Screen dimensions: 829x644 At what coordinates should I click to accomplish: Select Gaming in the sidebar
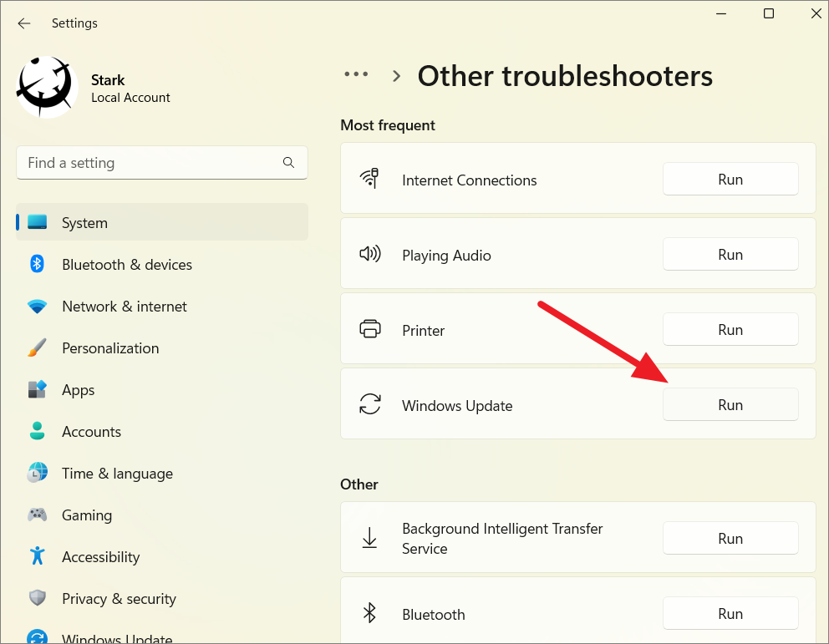pos(162,515)
